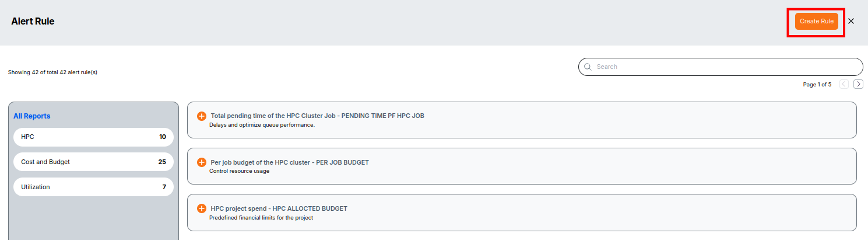The image size is (868, 240).
Task: Click the Cost and Budget count 25
Action: [162, 162]
